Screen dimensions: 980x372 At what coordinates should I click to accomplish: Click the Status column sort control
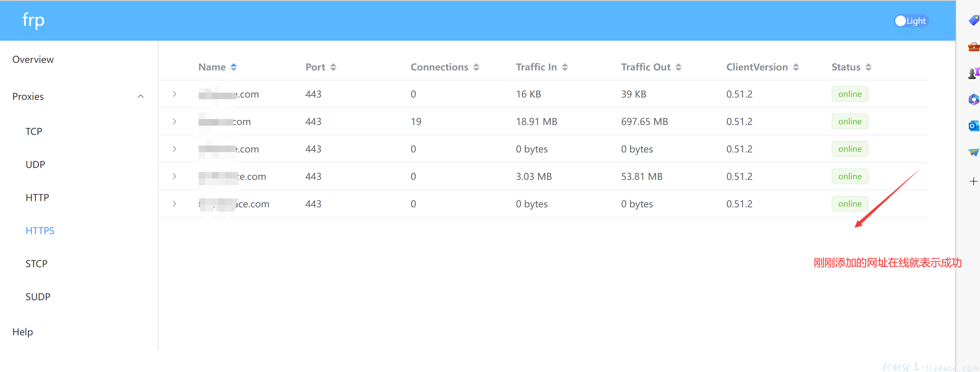tap(868, 67)
